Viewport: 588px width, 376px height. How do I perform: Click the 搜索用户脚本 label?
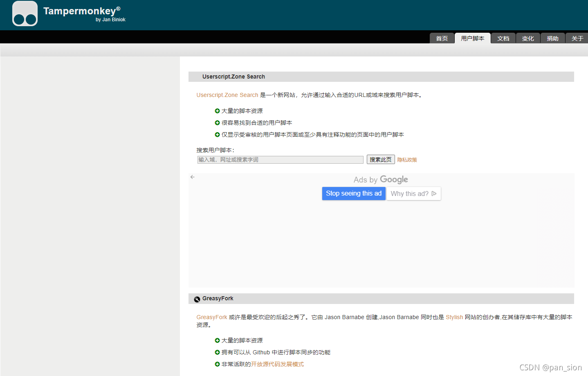point(215,150)
